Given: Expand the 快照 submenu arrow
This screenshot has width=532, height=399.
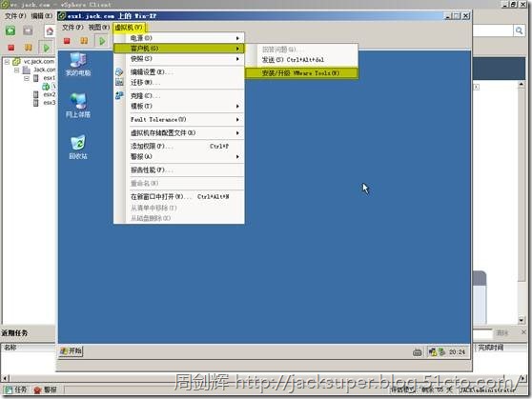Looking at the screenshot, I should pyautogui.click(x=237, y=59).
